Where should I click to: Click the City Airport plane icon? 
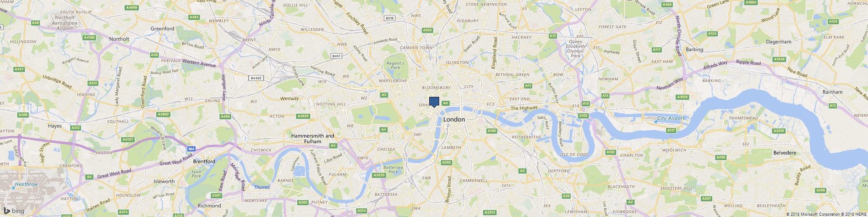(655, 122)
